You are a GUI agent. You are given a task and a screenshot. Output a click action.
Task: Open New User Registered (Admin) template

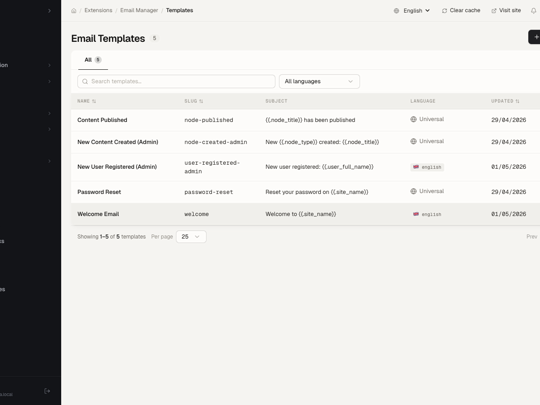(x=117, y=167)
